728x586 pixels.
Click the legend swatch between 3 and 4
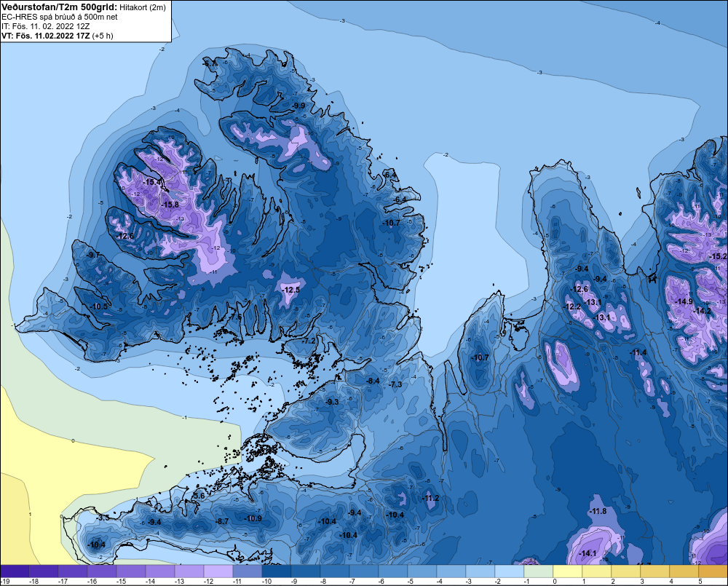click(x=656, y=571)
